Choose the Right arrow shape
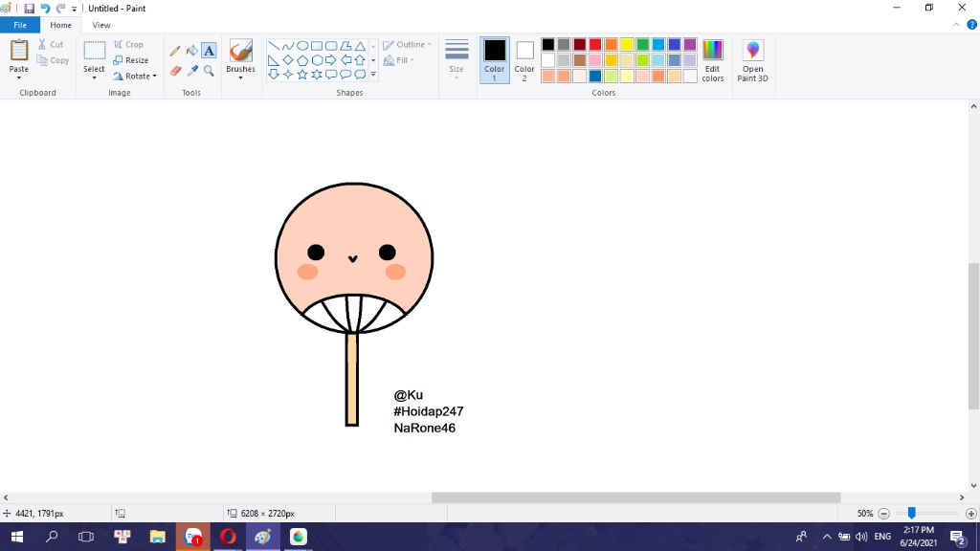Viewport: 980px width, 551px height. (x=331, y=60)
